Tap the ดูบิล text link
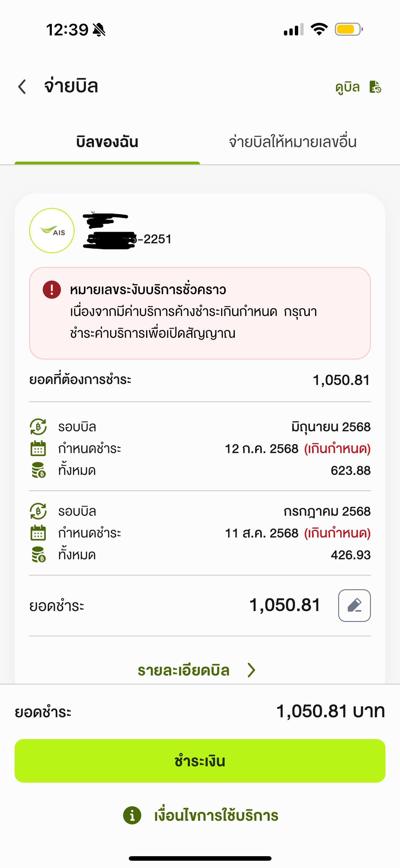Image resolution: width=400 pixels, height=868 pixels. (347, 87)
